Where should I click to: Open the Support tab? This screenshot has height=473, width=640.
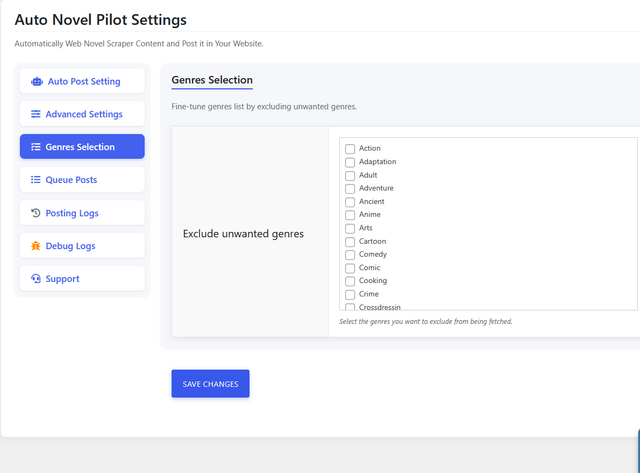(82, 279)
